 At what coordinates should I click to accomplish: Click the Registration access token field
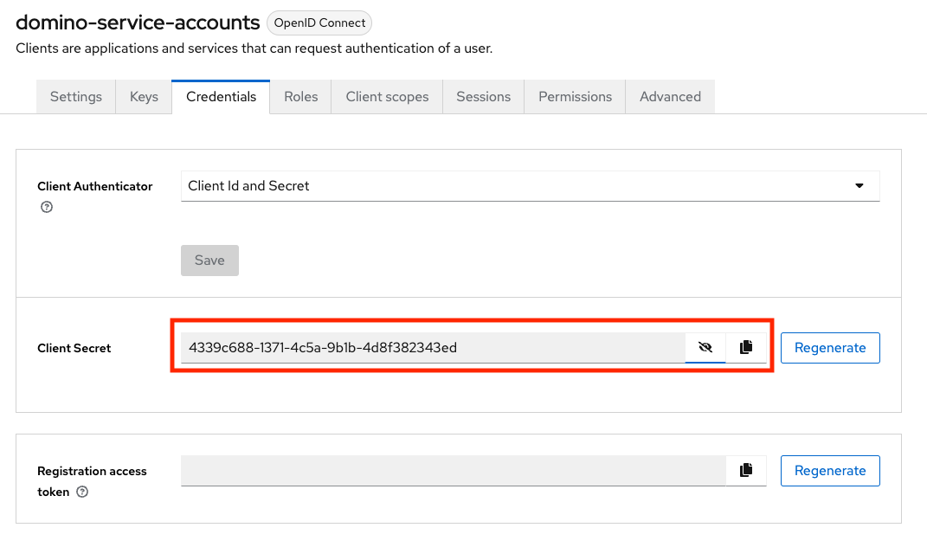[454, 471]
